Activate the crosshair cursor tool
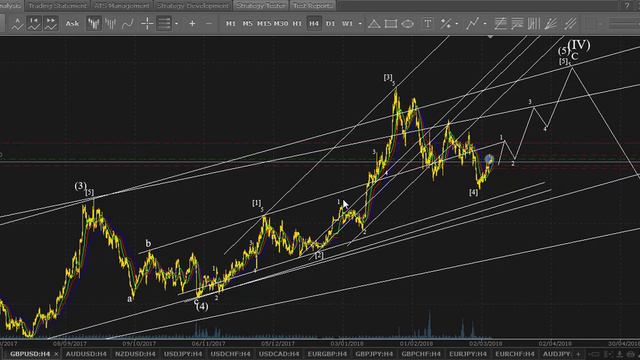640x360 pixels. (x=147, y=24)
